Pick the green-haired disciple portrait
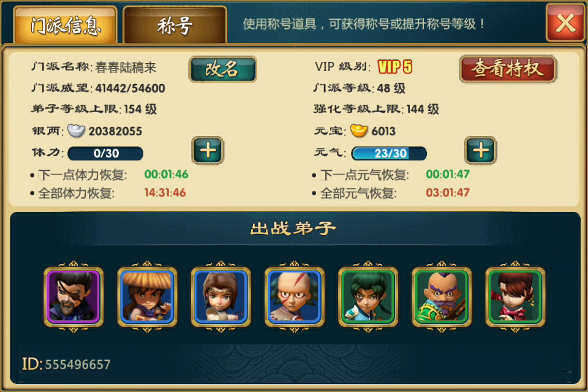Screen dimensions: 588x392 (368, 296)
